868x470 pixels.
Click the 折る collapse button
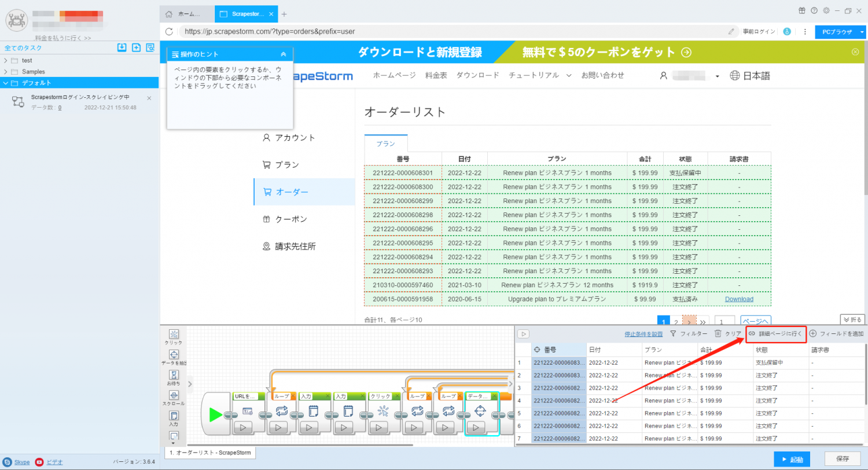pos(852,319)
